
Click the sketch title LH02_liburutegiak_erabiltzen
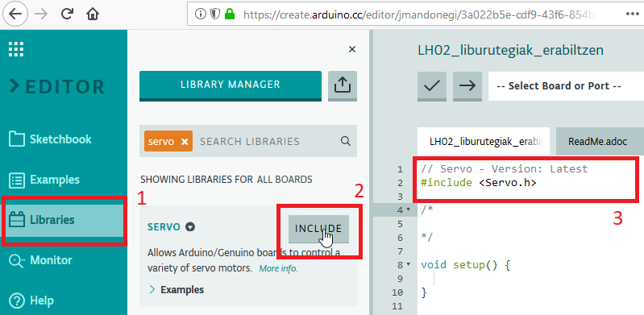(510, 50)
